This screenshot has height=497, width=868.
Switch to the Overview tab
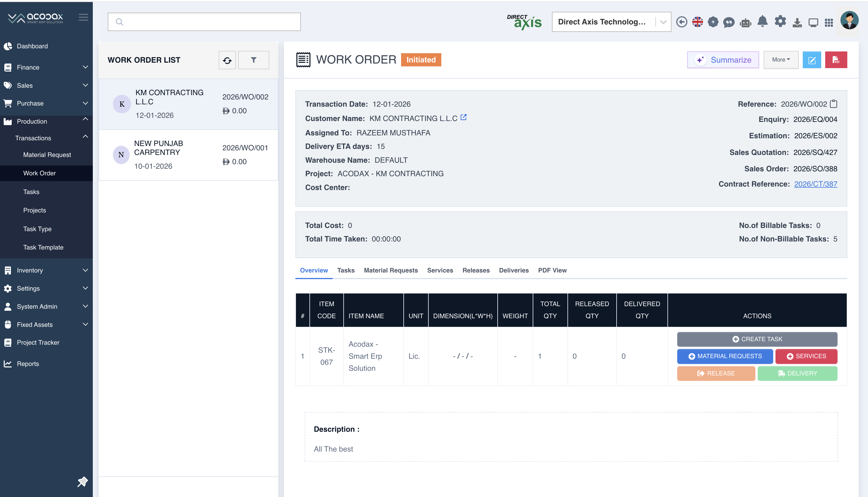point(314,270)
